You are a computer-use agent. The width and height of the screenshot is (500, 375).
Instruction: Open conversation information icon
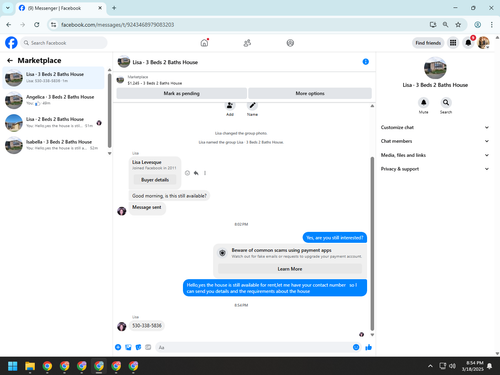tap(366, 62)
